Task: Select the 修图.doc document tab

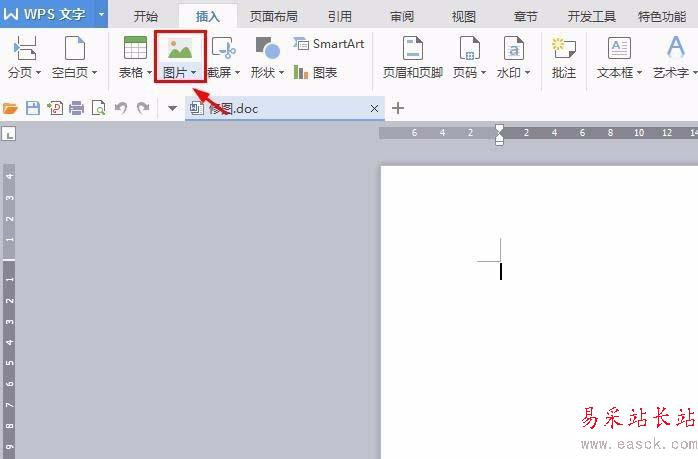Action: point(285,108)
